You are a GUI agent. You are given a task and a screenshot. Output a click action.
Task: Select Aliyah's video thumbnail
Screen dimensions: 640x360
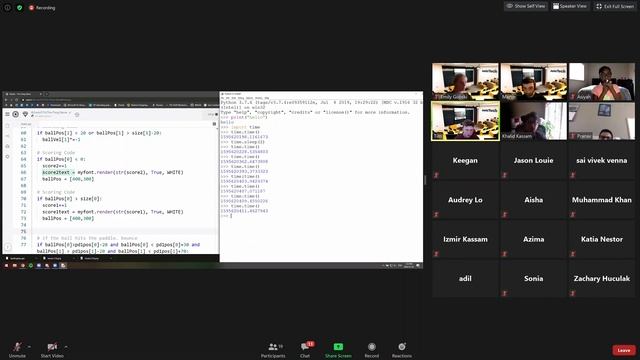click(602, 81)
